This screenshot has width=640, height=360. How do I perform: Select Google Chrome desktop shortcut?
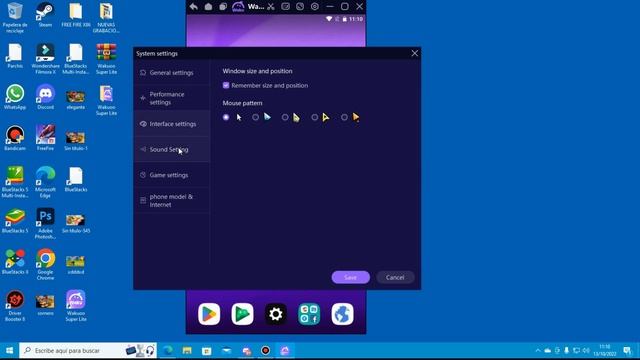tap(45, 264)
